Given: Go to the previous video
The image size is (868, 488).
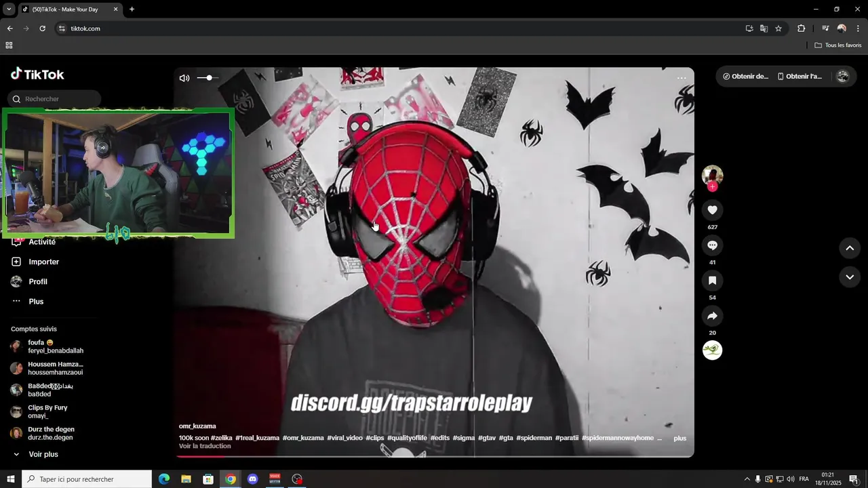Looking at the screenshot, I should [850, 248].
